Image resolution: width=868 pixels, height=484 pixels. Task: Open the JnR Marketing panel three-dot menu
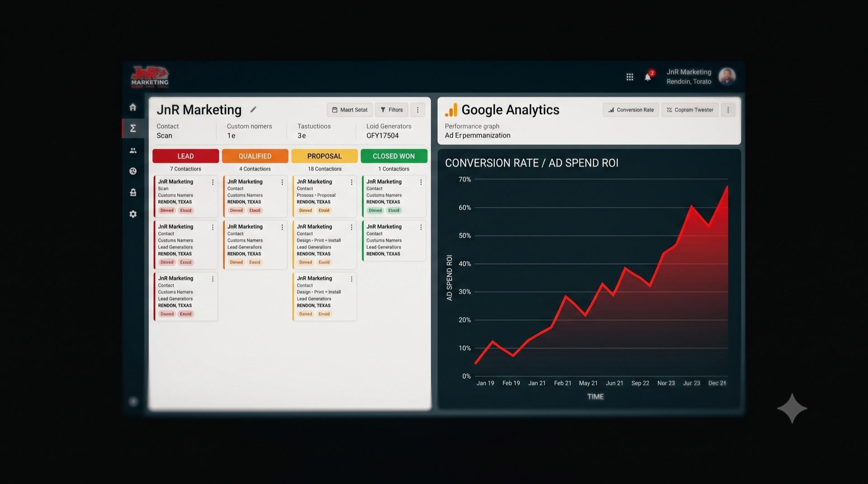click(x=417, y=110)
